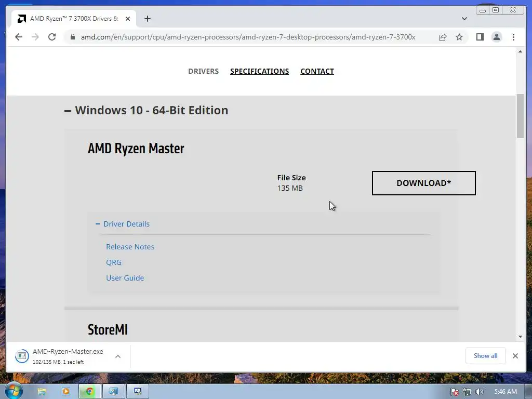Screen dimensions: 532x399
Task: Download AMD Ryzen Master
Action: click(424, 183)
